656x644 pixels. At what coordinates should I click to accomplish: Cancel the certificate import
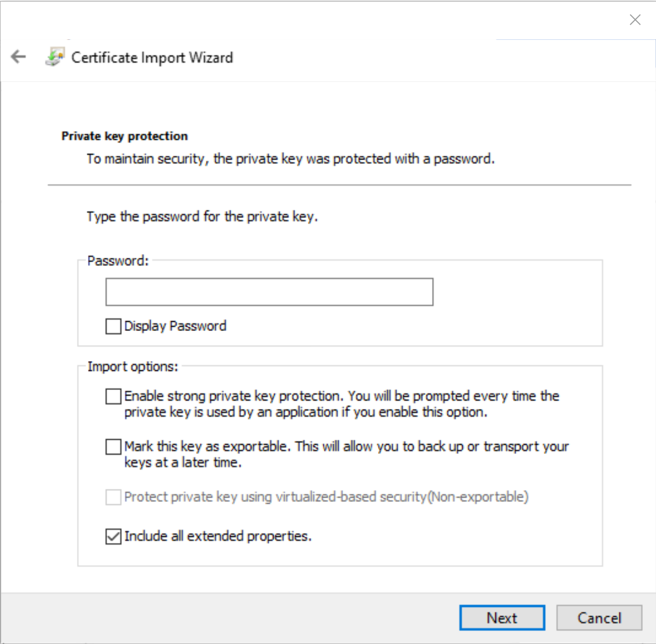coord(599,618)
